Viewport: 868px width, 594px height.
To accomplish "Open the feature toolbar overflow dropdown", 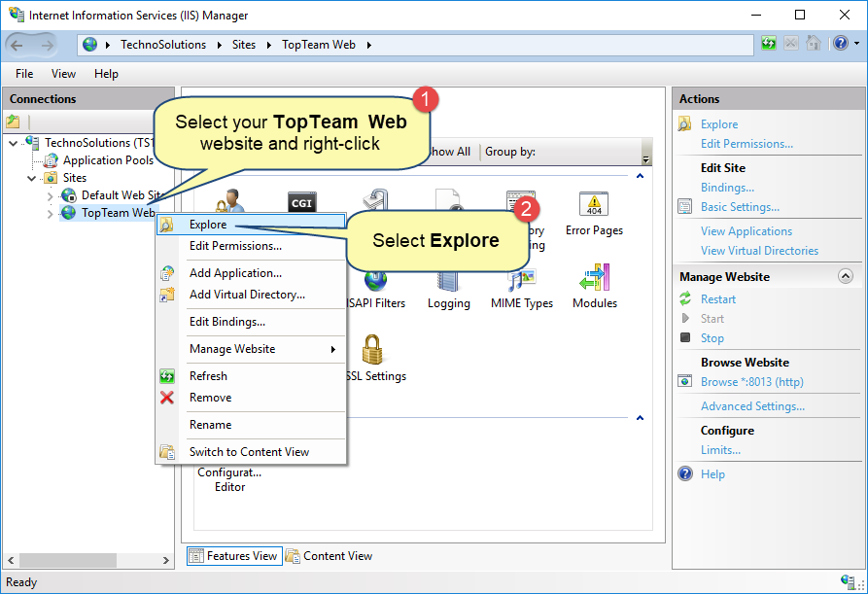I will (x=645, y=158).
